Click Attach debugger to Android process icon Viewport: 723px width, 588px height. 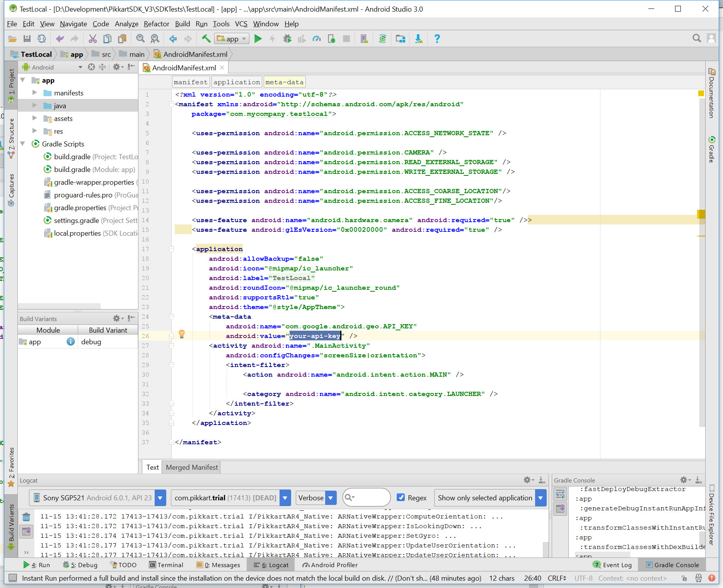coord(331,39)
